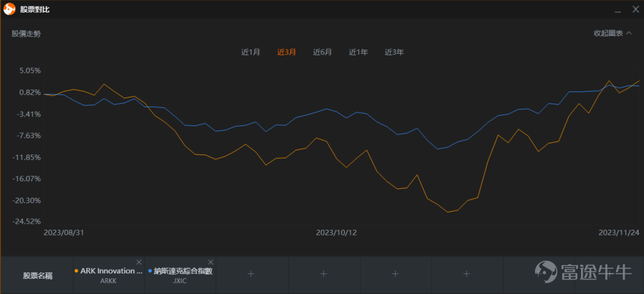The image size is (644, 294).
Task: Click the -16.07% axis label
Action: [x=27, y=178]
